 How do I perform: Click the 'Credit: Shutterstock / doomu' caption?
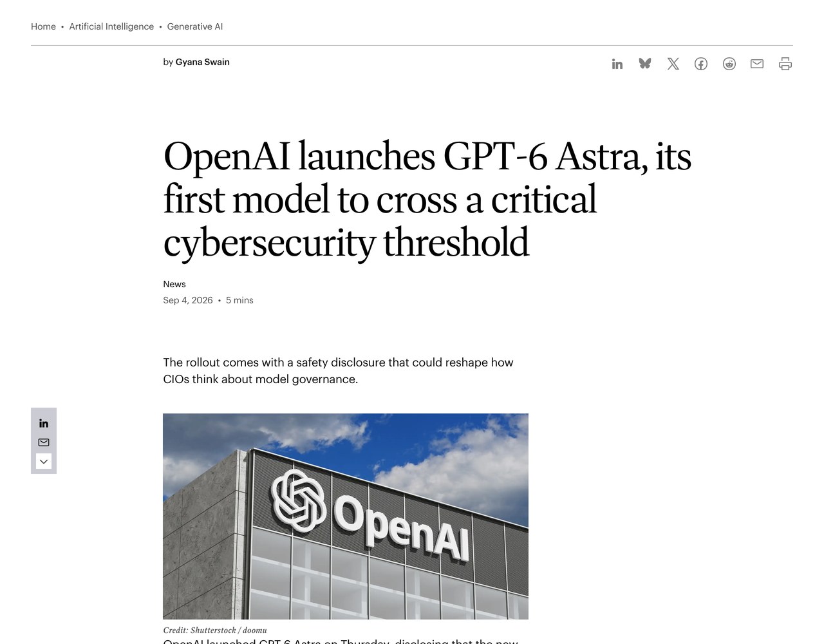pos(215,630)
